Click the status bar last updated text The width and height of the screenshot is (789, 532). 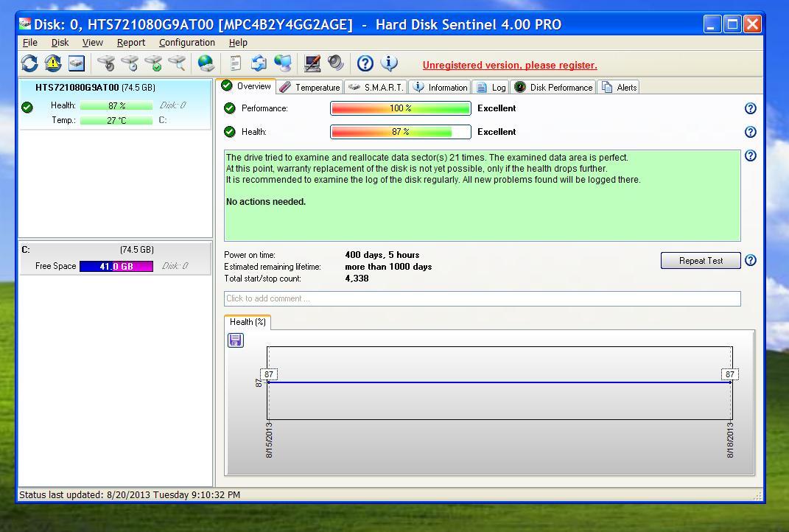pyautogui.click(x=130, y=494)
